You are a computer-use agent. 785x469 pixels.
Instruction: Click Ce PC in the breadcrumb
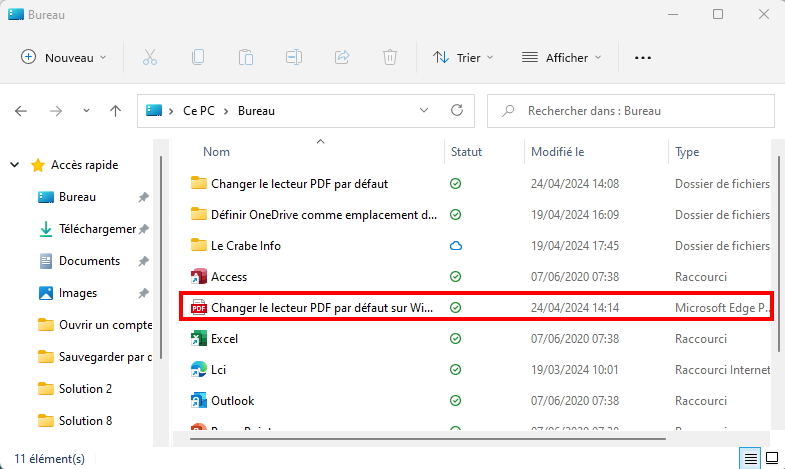coord(199,111)
